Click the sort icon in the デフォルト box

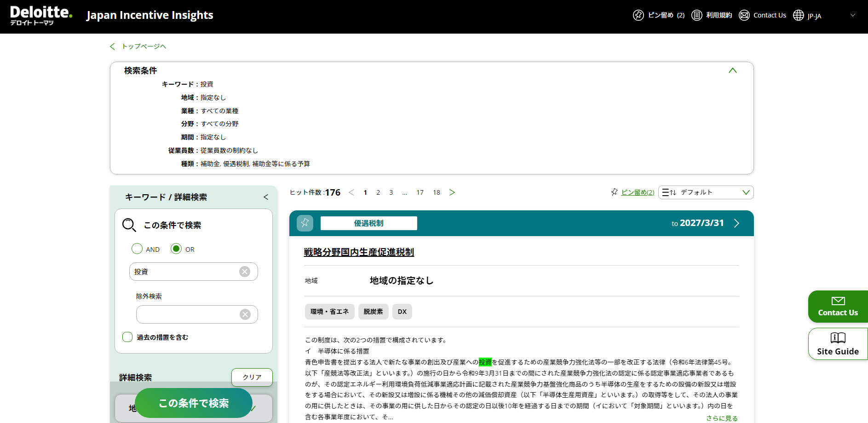point(669,192)
